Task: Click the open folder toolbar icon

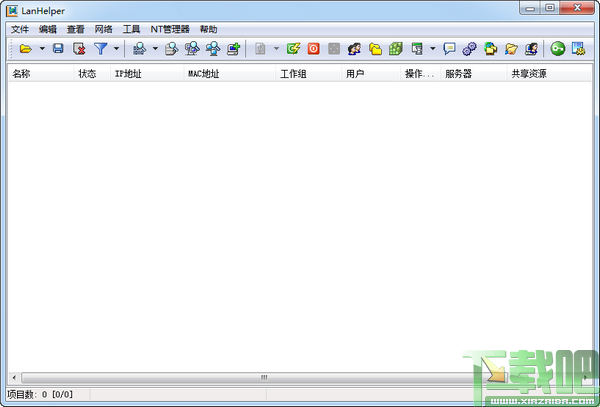Action: pyautogui.click(x=26, y=49)
